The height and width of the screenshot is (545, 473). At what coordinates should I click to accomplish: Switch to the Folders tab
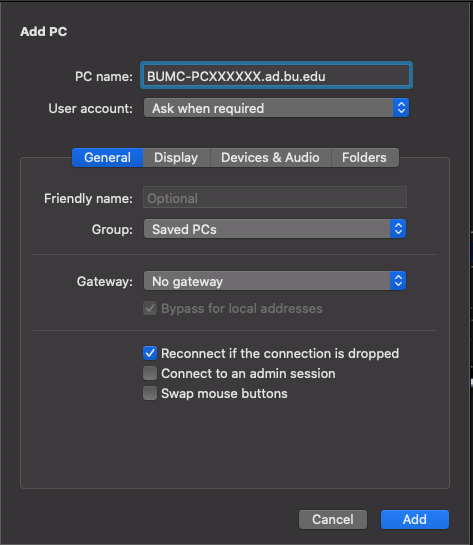tap(364, 157)
